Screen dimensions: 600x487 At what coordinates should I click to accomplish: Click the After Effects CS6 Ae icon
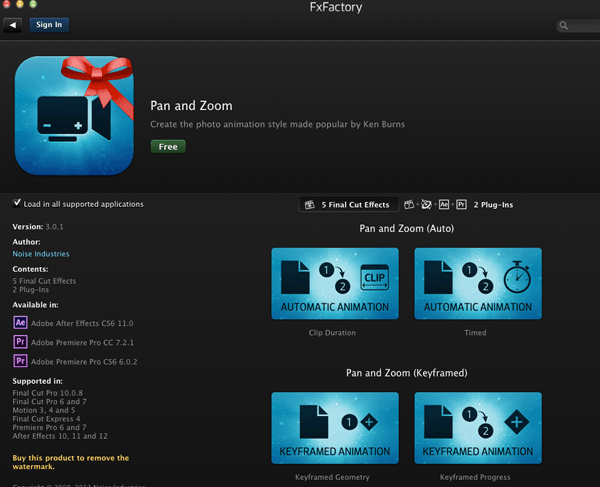20,322
